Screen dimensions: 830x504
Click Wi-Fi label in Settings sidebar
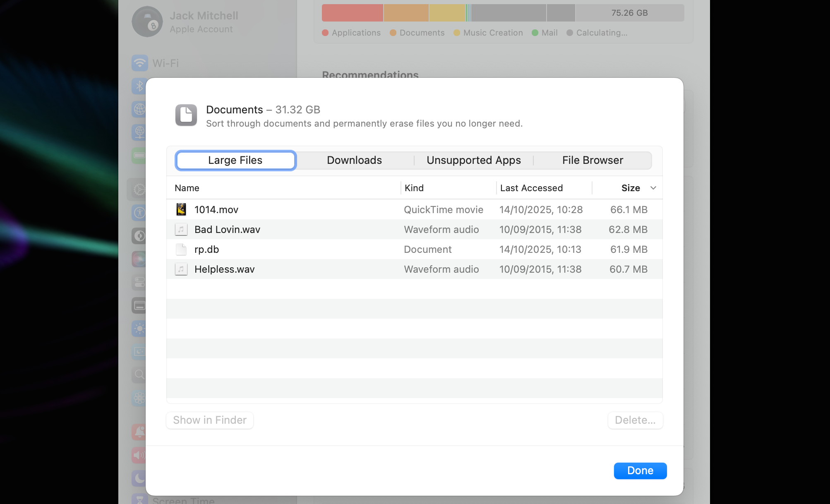166,63
